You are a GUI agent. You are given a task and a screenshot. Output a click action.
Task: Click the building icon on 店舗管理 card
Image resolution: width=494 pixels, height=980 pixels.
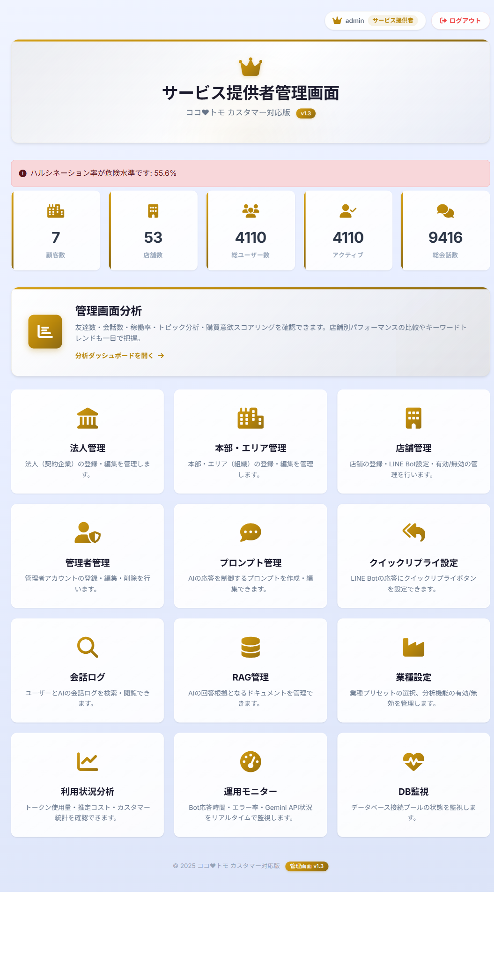[413, 418]
